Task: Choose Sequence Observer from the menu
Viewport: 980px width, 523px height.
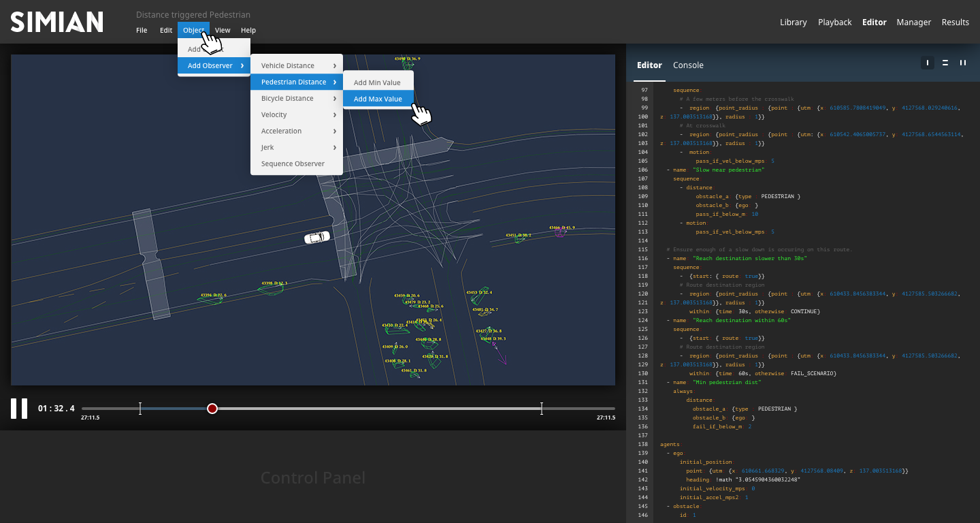Action: (297, 164)
